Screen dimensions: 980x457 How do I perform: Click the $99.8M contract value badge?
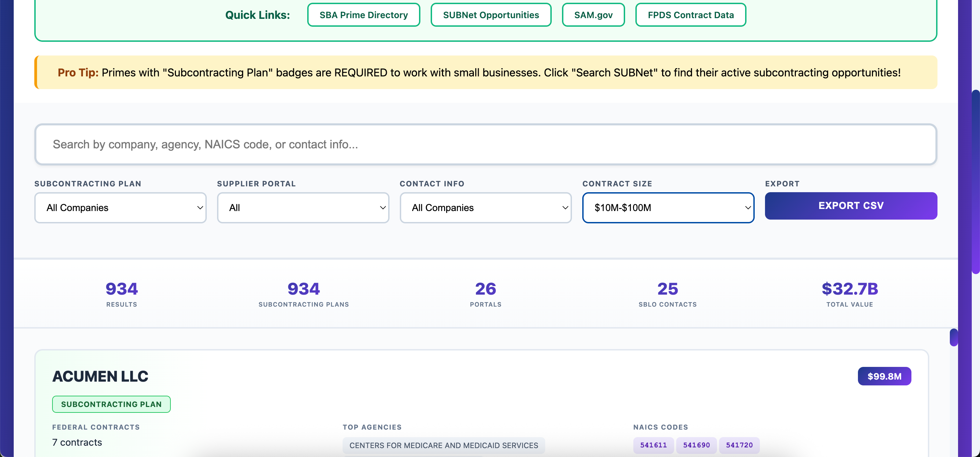pos(884,376)
